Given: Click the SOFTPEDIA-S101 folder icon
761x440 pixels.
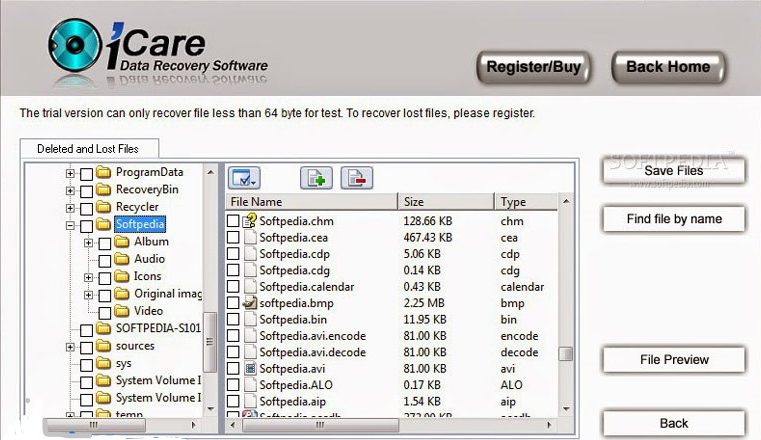Looking at the screenshot, I should pos(103,328).
